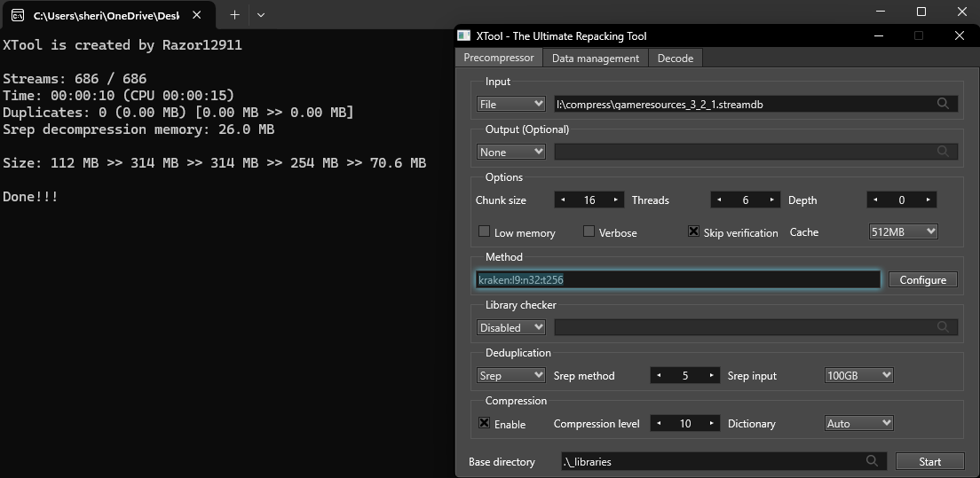Increase Compression level with right arrow

coord(711,423)
